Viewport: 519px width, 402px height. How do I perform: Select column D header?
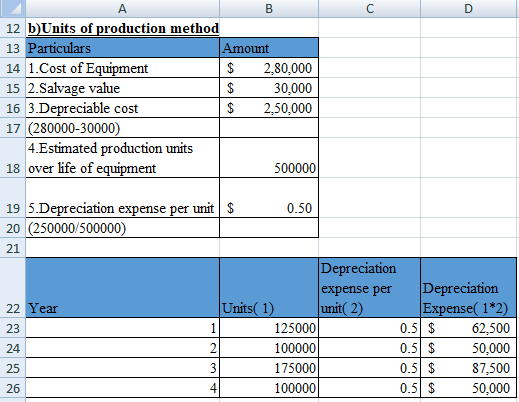(x=468, y=8)
